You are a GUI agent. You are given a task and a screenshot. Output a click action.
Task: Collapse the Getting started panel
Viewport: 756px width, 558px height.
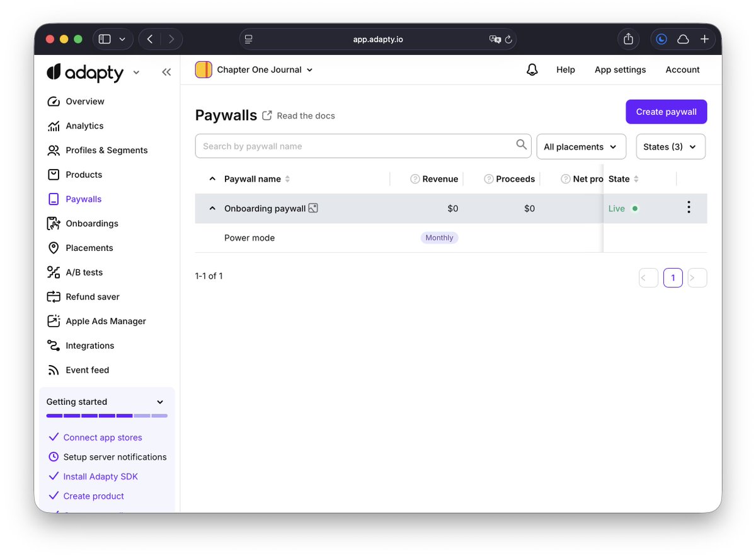click(160, 402)
